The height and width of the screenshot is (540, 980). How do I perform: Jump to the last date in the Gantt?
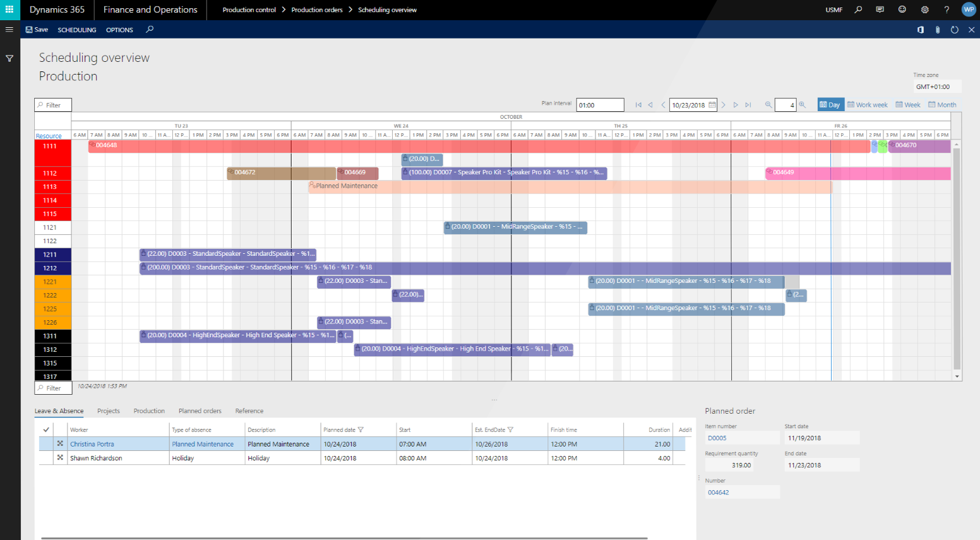[748, 105]
